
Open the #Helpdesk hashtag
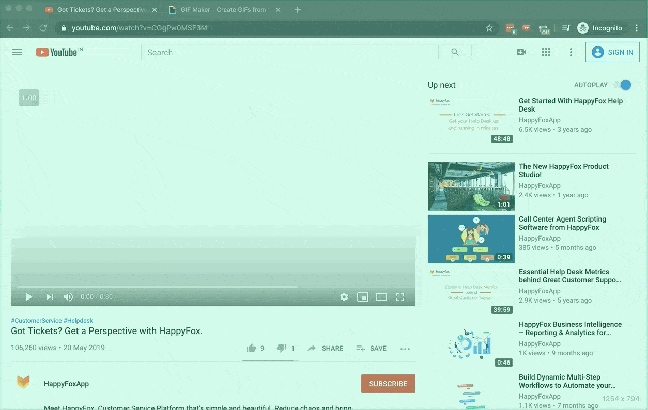(x=79, y=320)
